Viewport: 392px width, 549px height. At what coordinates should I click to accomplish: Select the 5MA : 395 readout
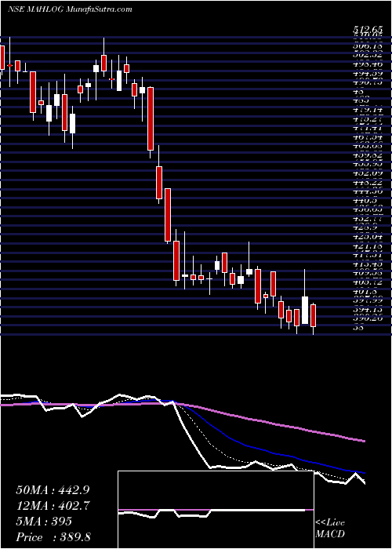tap(44, 522)
